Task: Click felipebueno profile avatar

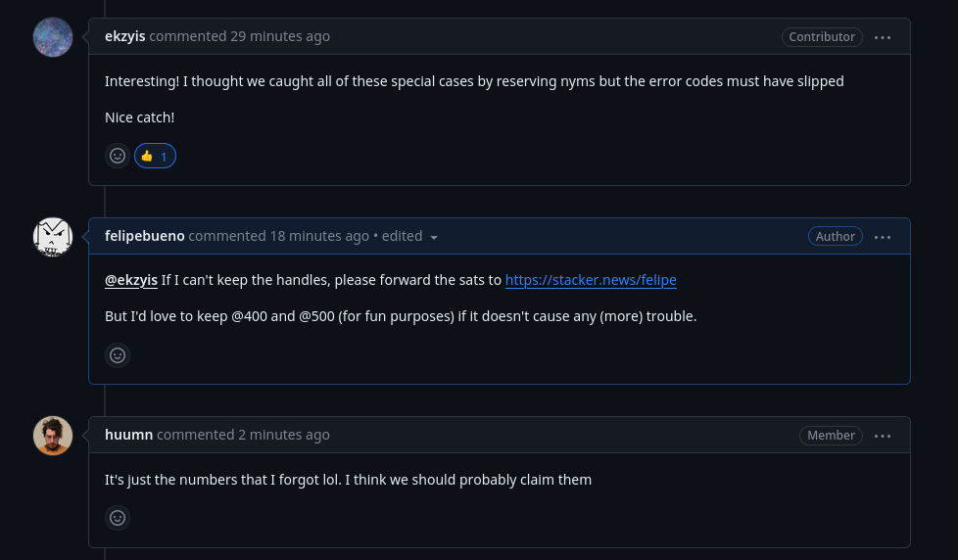Action: click(53, 237)
